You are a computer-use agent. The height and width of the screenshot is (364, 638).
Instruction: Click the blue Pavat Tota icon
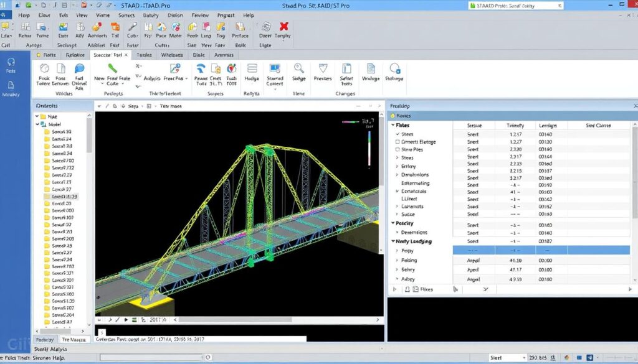click(x=201, y=68)
